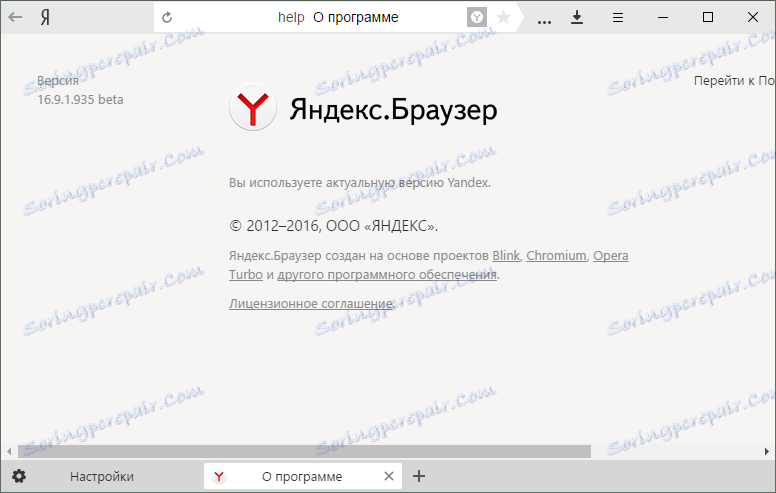This screenshot has height=493, width=776.
Task: Bookmark page with star icon
Action: pyautogui.click(x=503, y=18)
